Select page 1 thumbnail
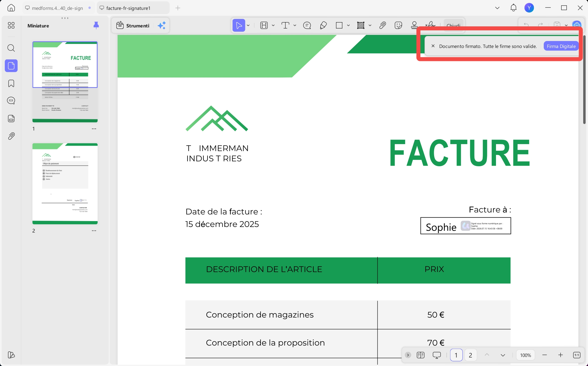Viewport: 588px width, 366px height. point(65,82)
